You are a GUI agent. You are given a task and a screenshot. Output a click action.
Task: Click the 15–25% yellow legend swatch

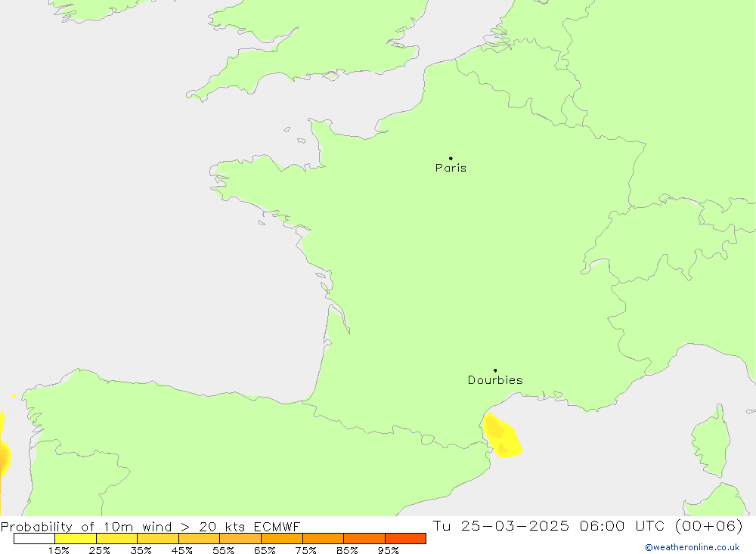(76, 538)
